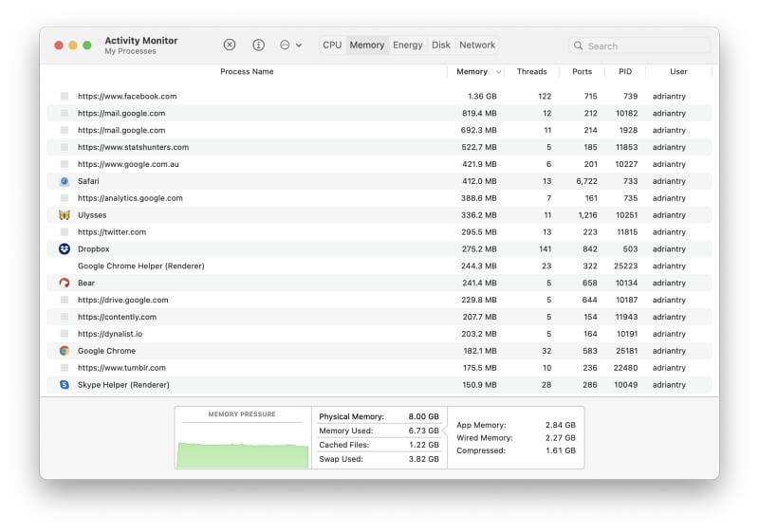
Task: Click the Memory Pressure graph
Action: pyautogui.click(x=243, y=446)
